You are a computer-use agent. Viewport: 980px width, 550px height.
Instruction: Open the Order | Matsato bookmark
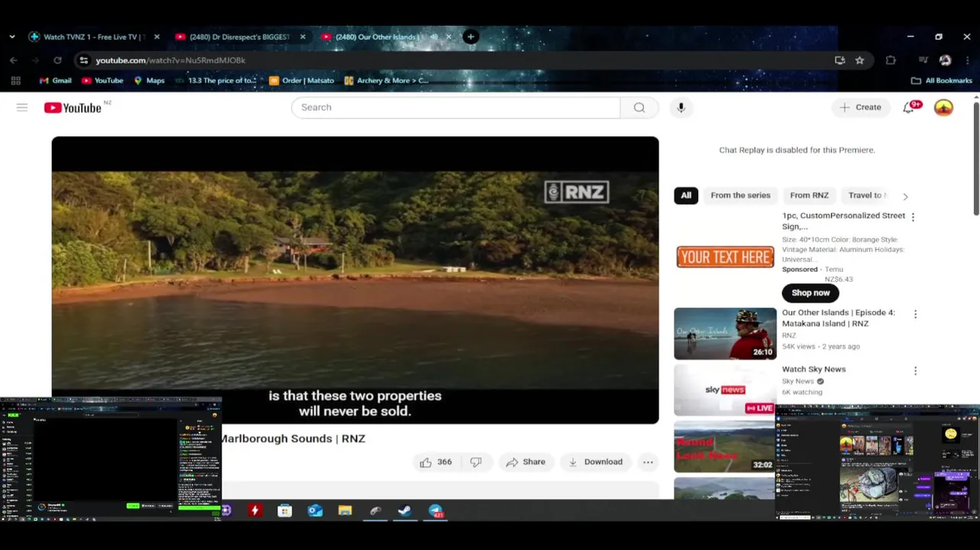coord(302,80)
